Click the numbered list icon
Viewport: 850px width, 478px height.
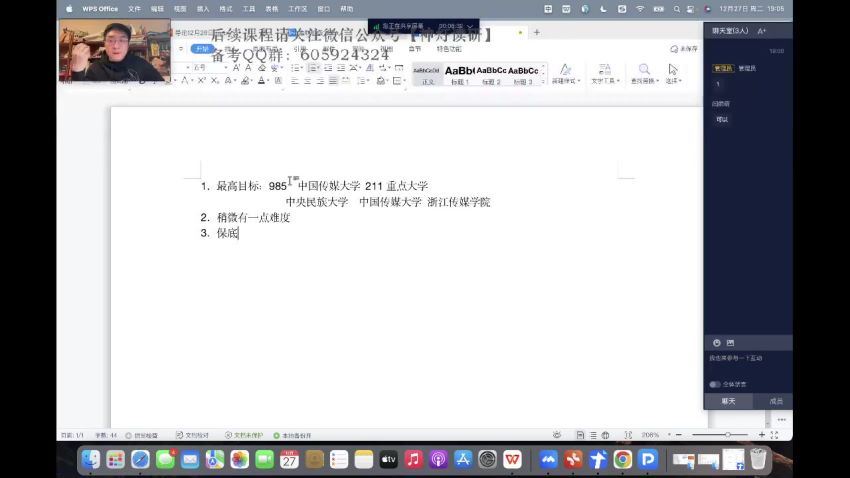313,68
